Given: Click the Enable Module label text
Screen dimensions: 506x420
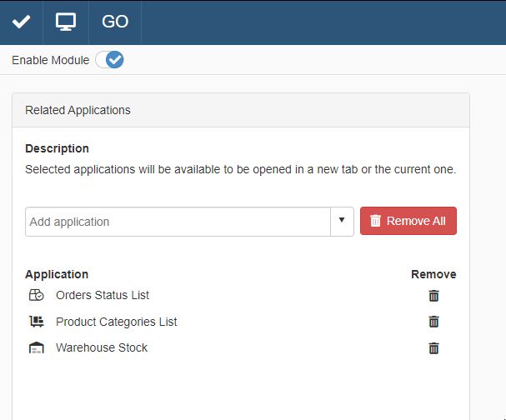Looking at the screenshot, I should pyautogui.click(x=50, y=60).
